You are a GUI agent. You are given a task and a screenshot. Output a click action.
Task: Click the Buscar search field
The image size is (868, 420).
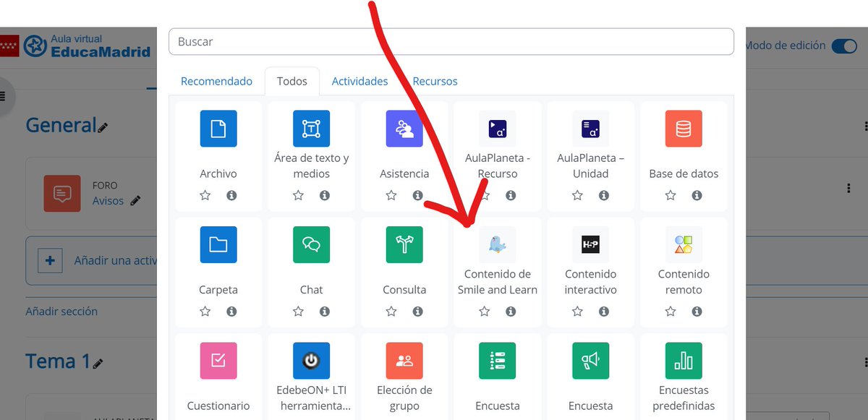point(451,42)
